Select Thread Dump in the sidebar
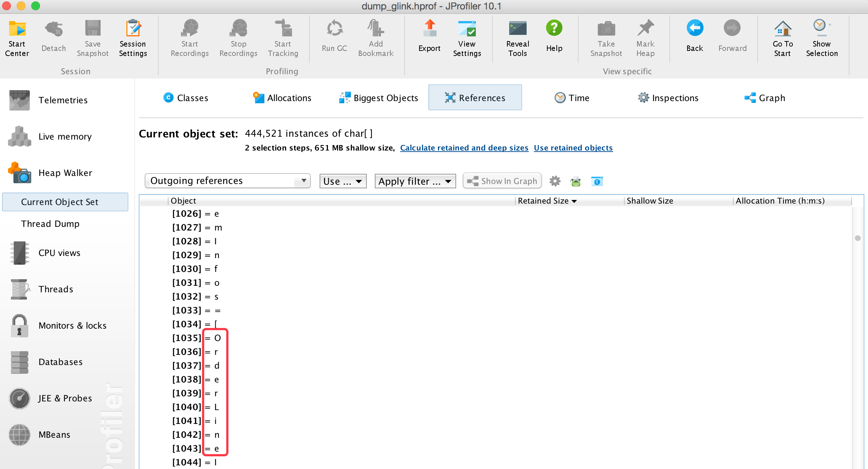This screenshot has height=469, width=868. (50, 224)
